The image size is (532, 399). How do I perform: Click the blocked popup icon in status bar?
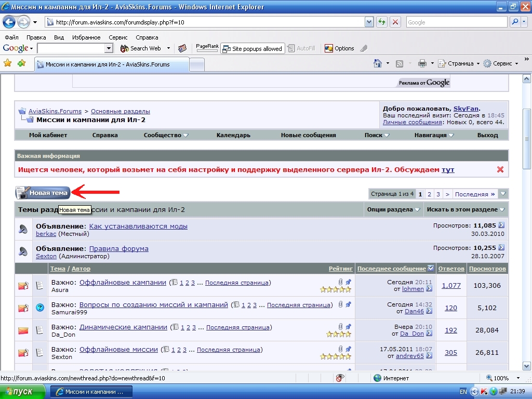(x=340, y=378)
